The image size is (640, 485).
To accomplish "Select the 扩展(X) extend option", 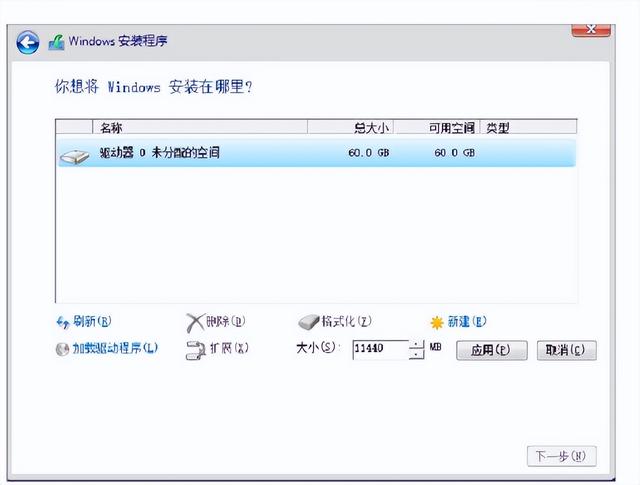I will 229,348.
